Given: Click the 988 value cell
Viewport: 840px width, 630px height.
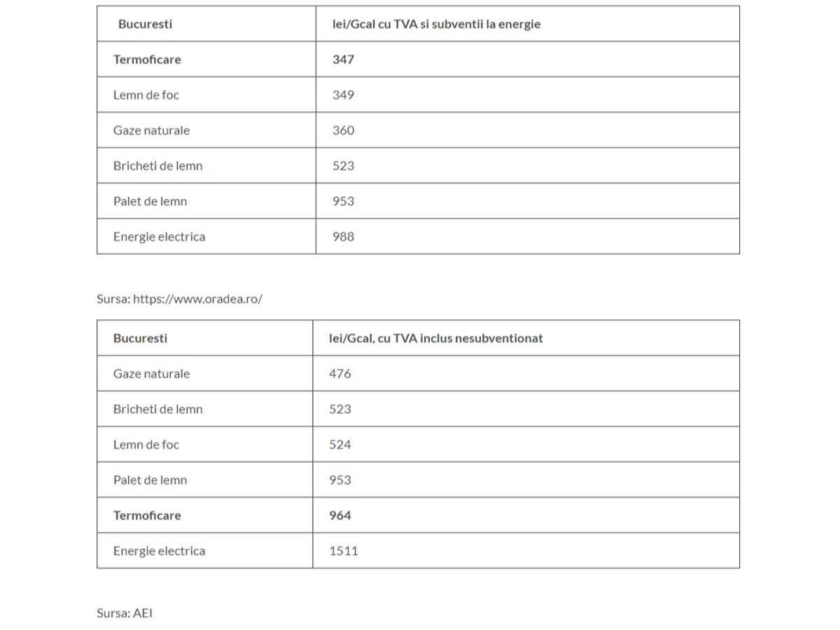Looking at the screenshot, I should click(x=343, y=237).
